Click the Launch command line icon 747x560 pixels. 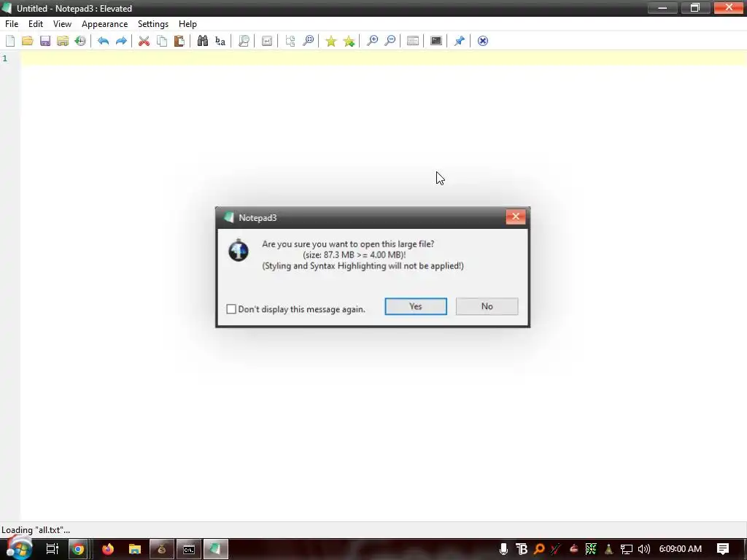coord(436,41)
